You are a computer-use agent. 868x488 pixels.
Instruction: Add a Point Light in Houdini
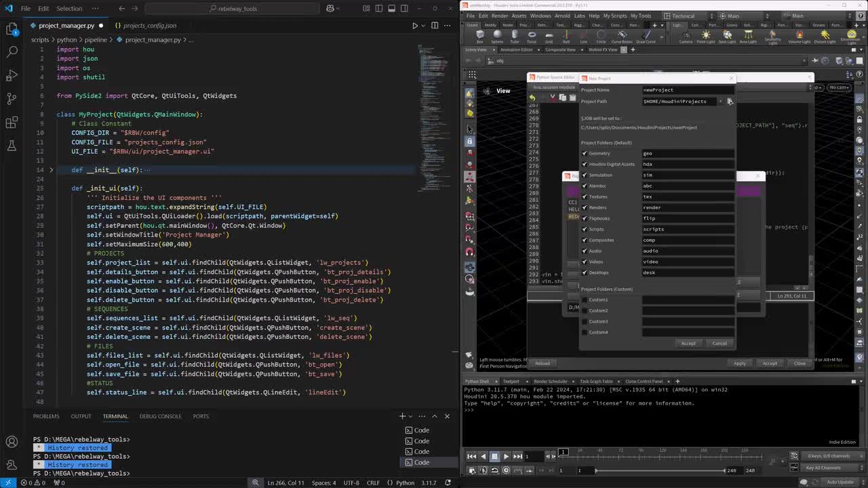[706, 36]
